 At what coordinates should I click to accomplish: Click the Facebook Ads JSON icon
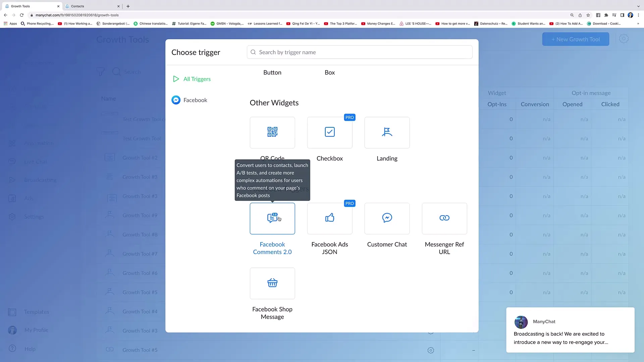[329, 218]
